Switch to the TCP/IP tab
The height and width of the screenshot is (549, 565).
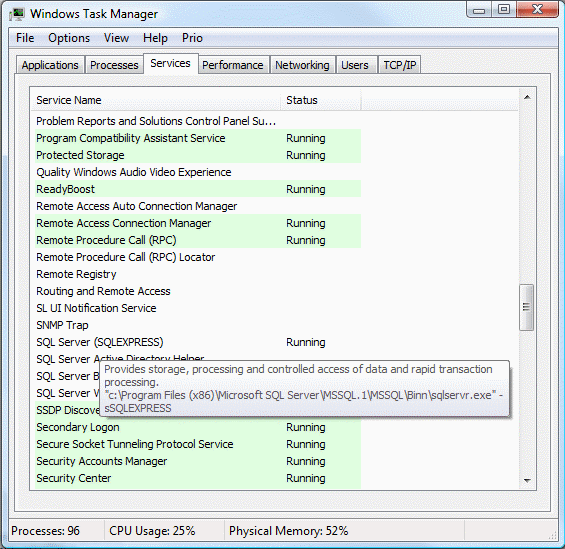coord(400,65)
